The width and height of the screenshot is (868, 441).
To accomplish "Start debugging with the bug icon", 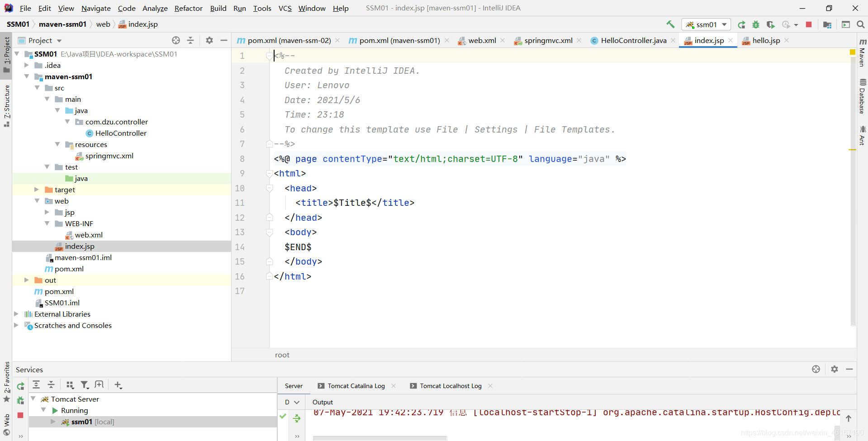I will click(756, 24).
